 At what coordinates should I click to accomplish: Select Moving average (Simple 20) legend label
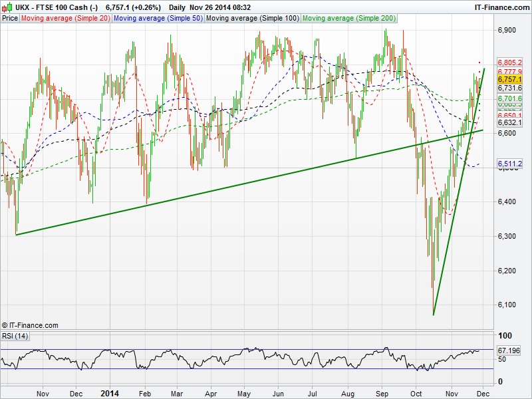tap(65, 19)
